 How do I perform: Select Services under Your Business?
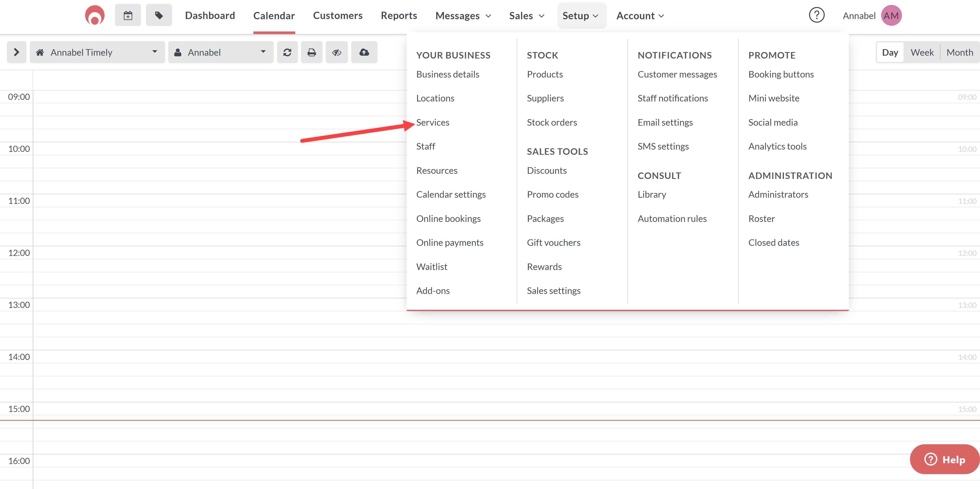coord(433,123)
